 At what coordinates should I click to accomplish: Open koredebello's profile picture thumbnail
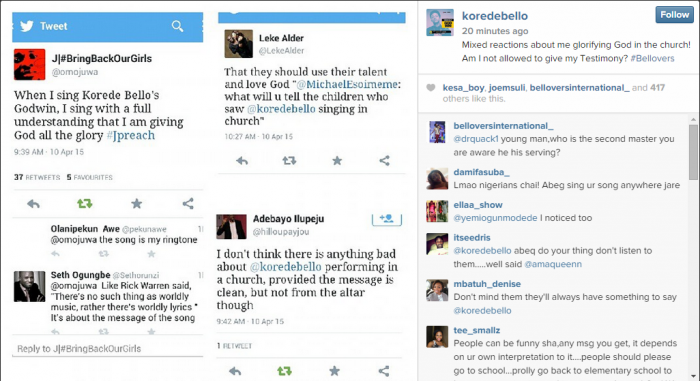coord(440,22)
